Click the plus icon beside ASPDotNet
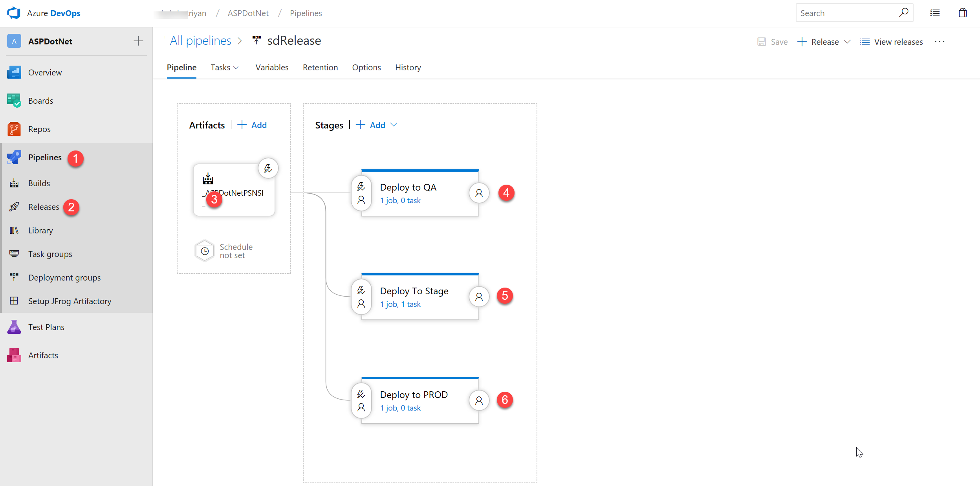980x486 pixels. coord(138,41)
